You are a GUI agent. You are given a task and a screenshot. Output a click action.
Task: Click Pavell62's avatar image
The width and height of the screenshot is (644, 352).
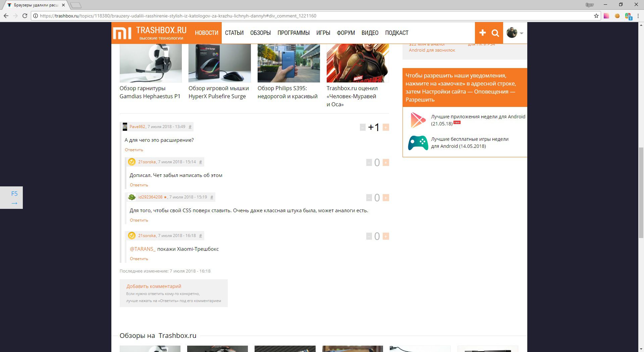125,127
